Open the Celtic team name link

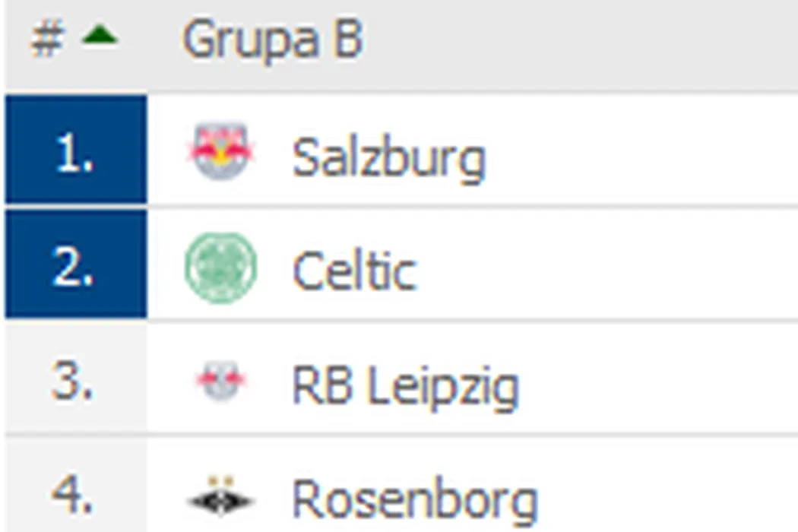point(354,271)
